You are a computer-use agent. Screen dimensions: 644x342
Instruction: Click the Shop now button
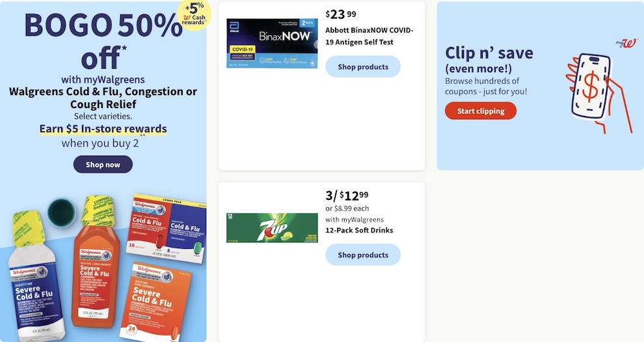103,164
